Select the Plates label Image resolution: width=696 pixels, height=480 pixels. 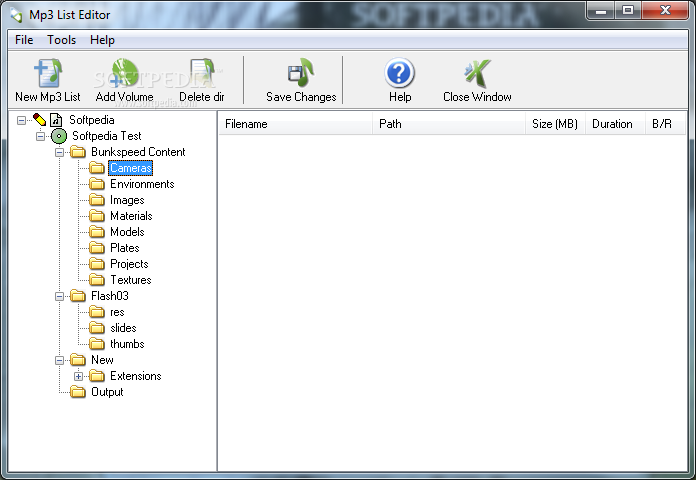tap(125, 248)
